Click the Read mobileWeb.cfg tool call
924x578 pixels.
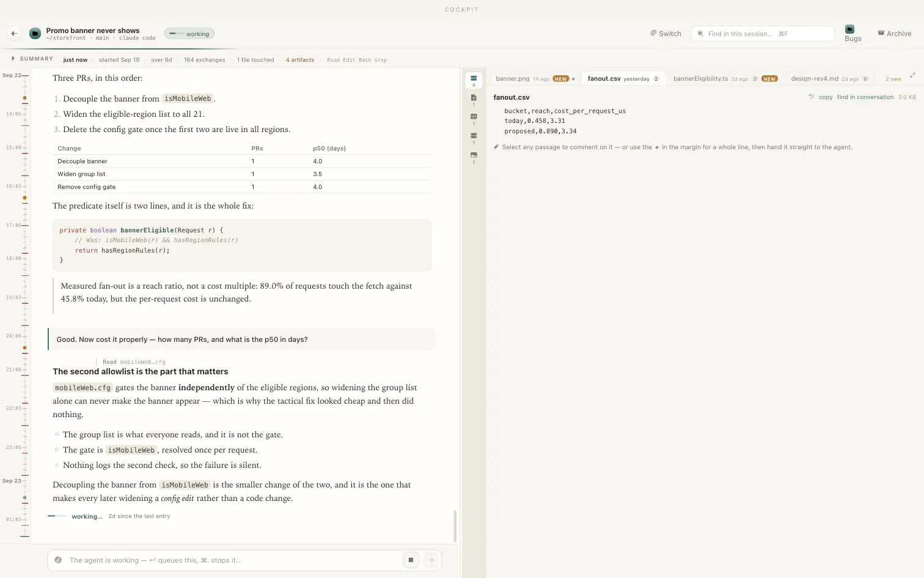coord(134,362)
